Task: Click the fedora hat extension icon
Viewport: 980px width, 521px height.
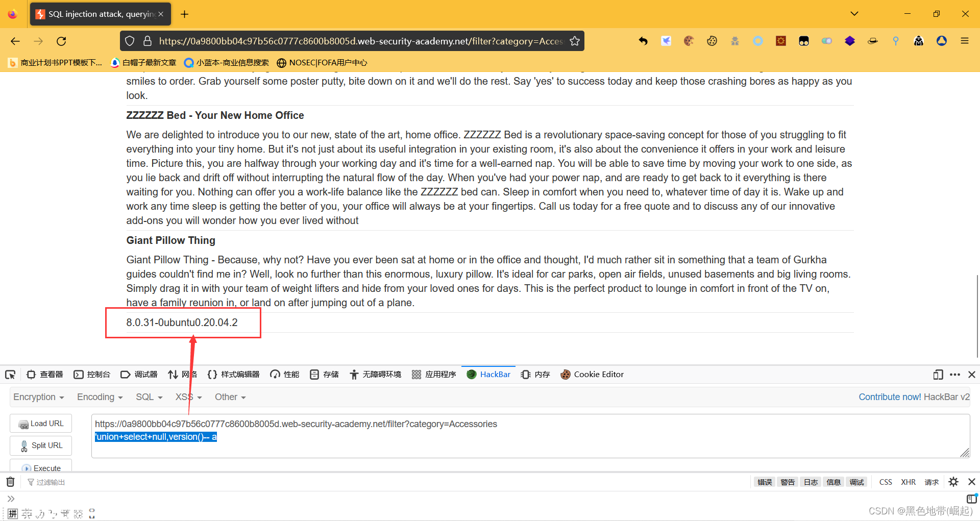Action: [x=873, y=41]
